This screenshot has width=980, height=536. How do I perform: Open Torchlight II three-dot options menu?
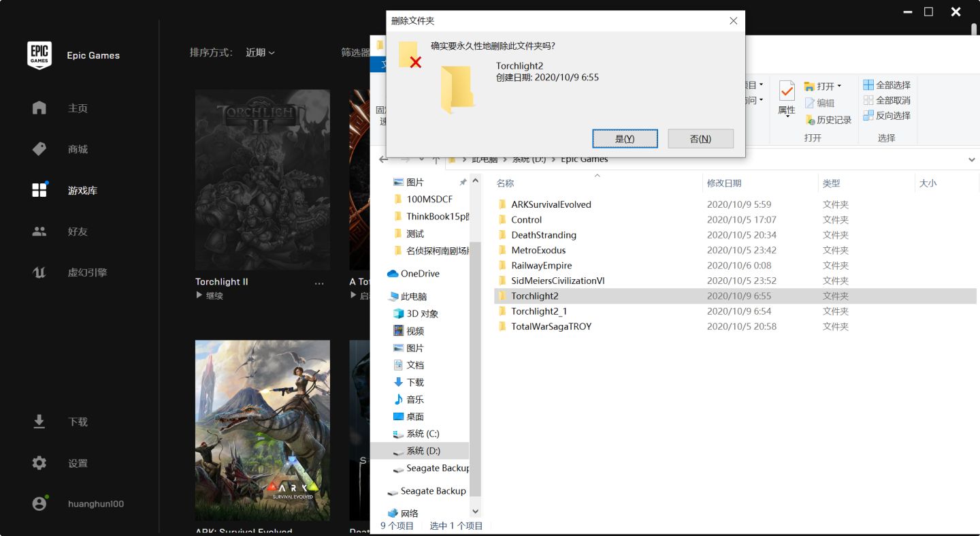tap(319, 283)
